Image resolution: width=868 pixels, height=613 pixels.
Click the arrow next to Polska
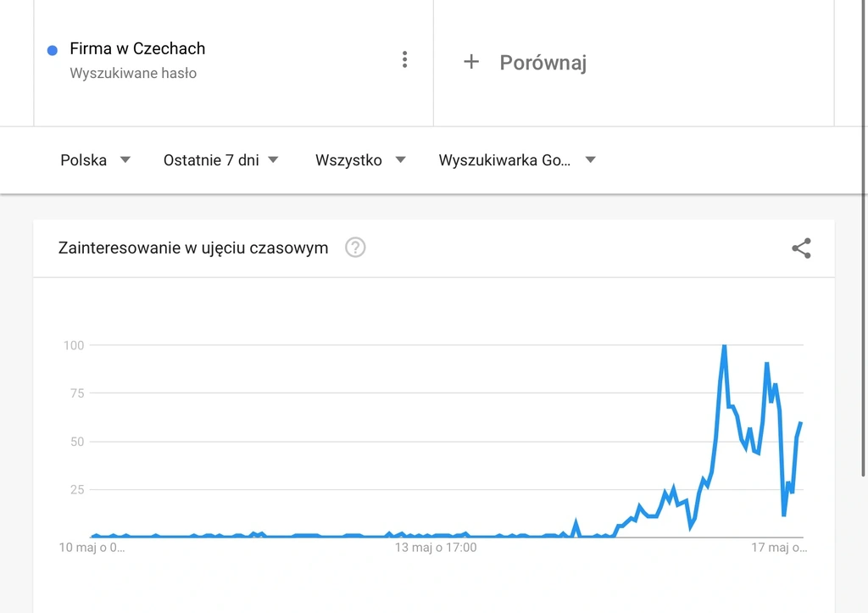point(125,159)
